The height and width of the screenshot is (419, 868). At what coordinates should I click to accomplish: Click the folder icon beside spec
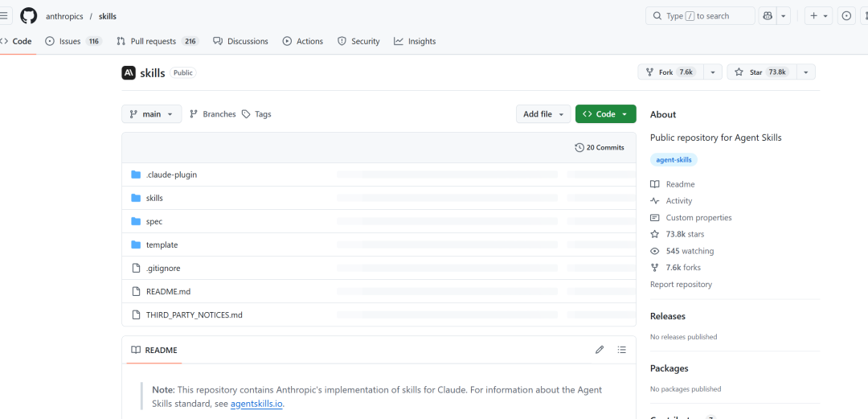coord(136,221)
